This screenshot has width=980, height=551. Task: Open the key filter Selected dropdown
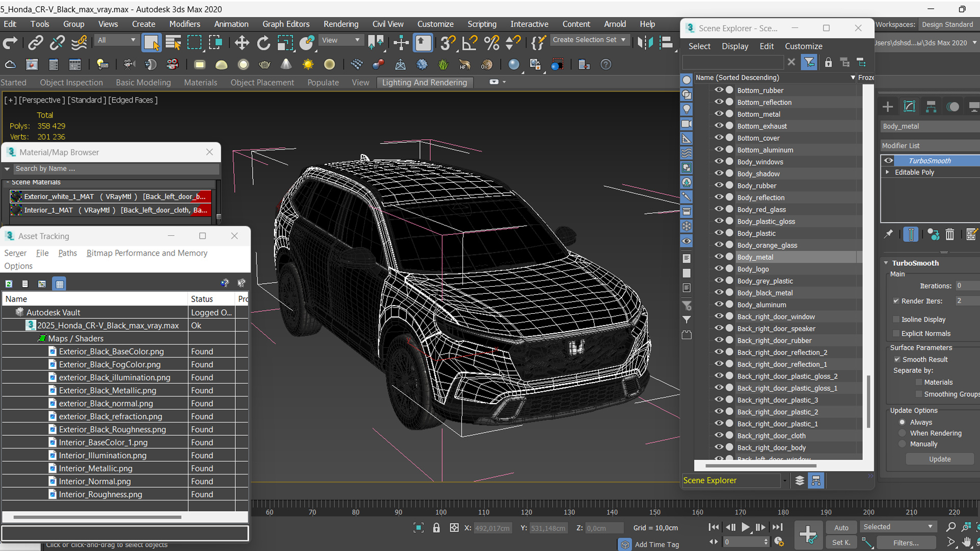pos(898,527)
